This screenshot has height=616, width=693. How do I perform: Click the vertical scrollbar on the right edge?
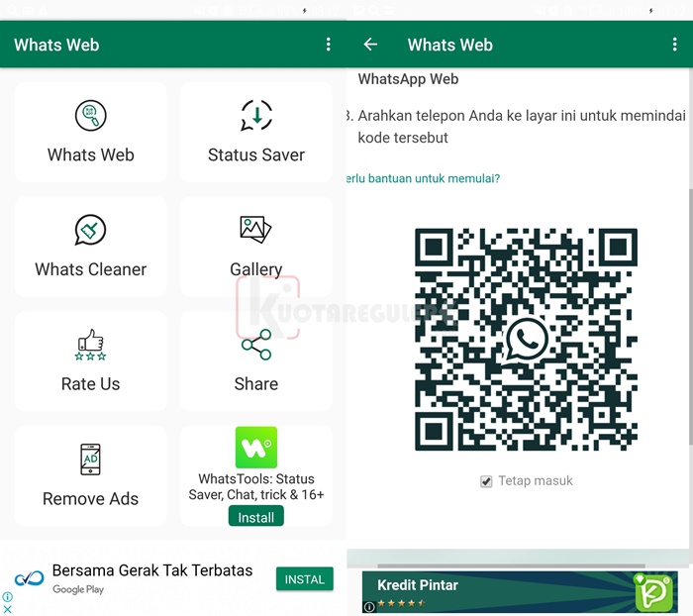(x=690, y=316)
